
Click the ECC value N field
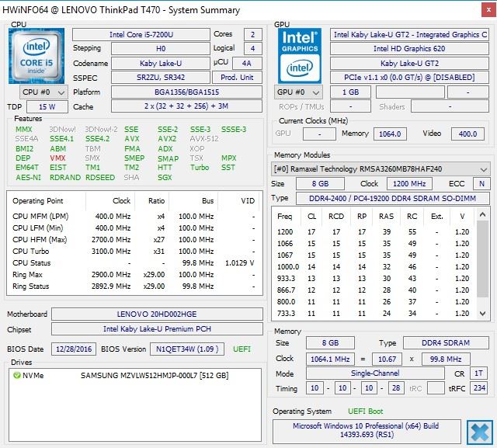coord(481,184)
